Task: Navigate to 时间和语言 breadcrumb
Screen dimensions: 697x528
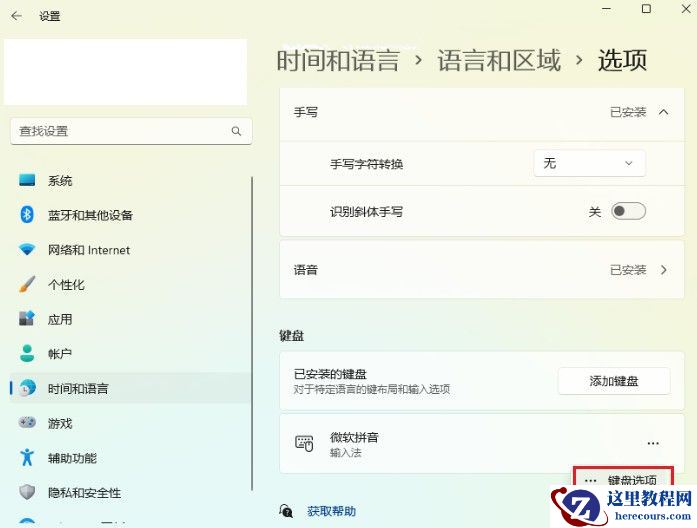Action: point(338,60)
